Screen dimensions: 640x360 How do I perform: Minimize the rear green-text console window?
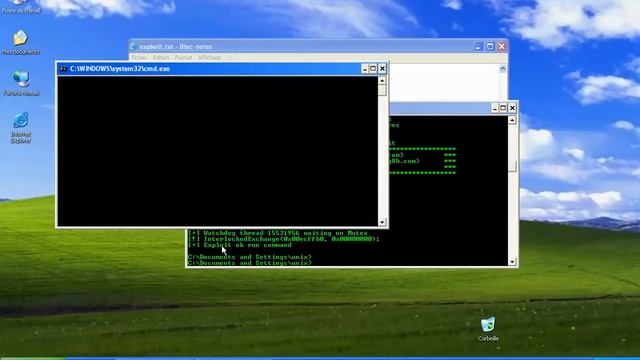pyautogui.click(x=495, y=108)
